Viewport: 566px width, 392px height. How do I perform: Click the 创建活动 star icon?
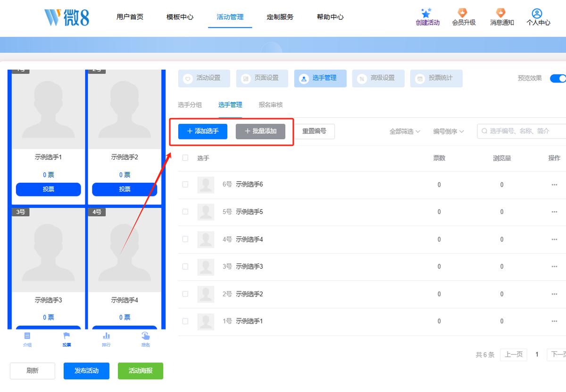pos(427,13)
